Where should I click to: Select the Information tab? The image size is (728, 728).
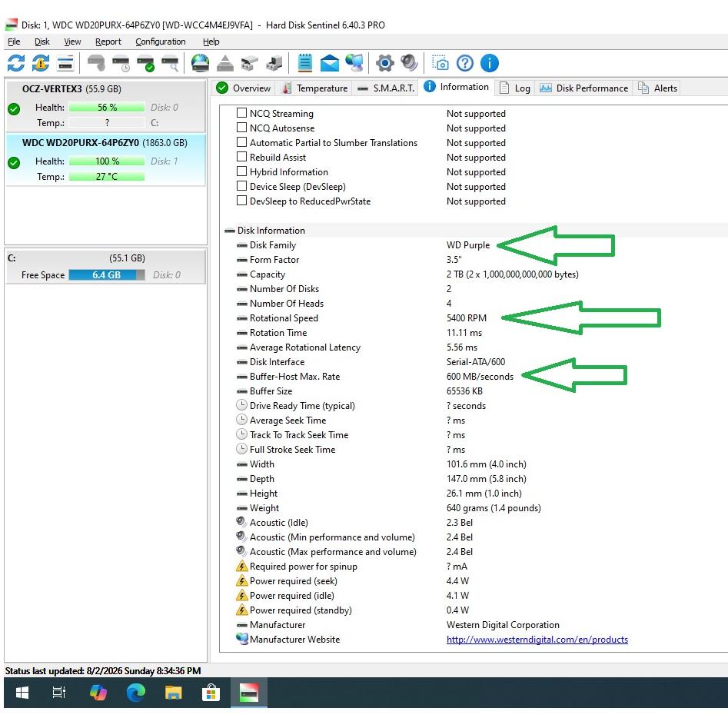[x=457, y=87]
